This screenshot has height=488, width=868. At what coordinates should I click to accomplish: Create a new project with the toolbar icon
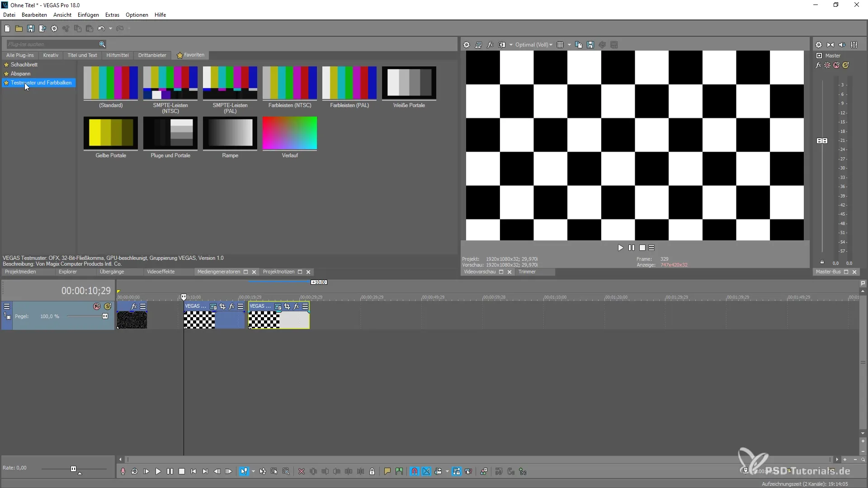pos(7,28)
